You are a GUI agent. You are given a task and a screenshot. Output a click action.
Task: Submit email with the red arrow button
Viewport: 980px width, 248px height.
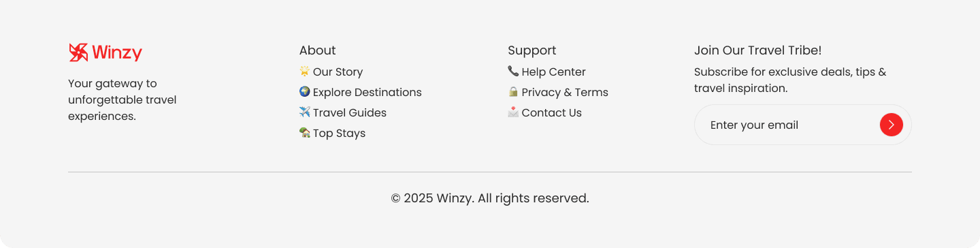click(x=892, y=125)
